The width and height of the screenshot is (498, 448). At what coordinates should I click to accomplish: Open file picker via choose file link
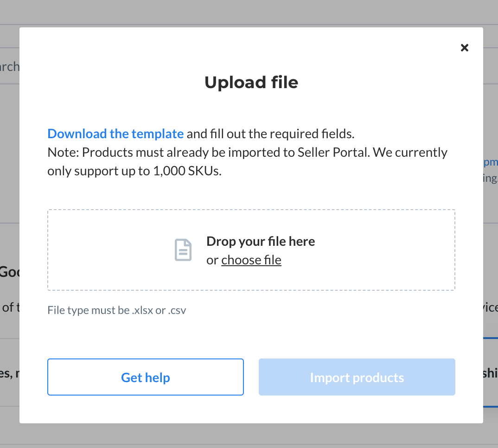(x=251, y=260)
